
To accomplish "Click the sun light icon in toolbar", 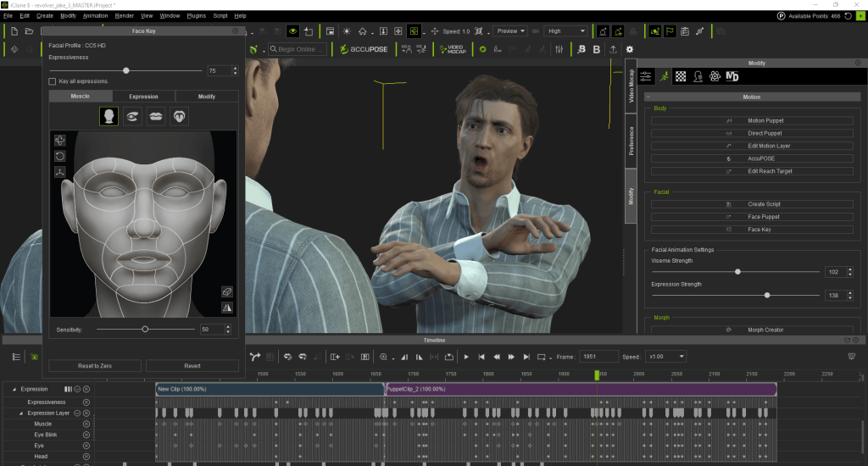I will tap(347, 31).
